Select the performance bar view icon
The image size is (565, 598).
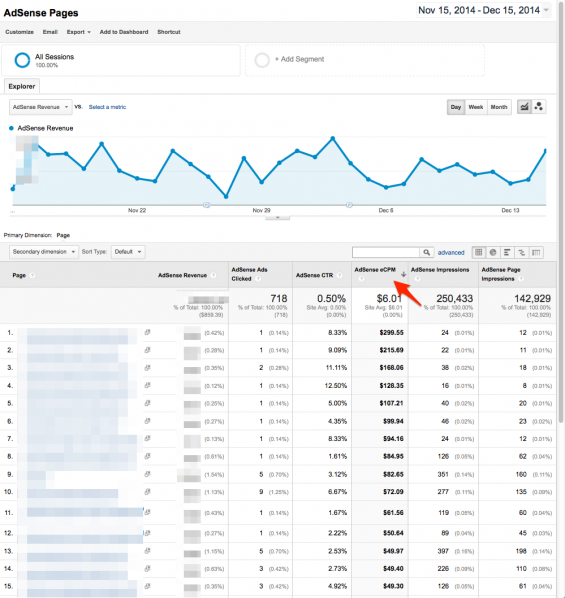[507, 252]
